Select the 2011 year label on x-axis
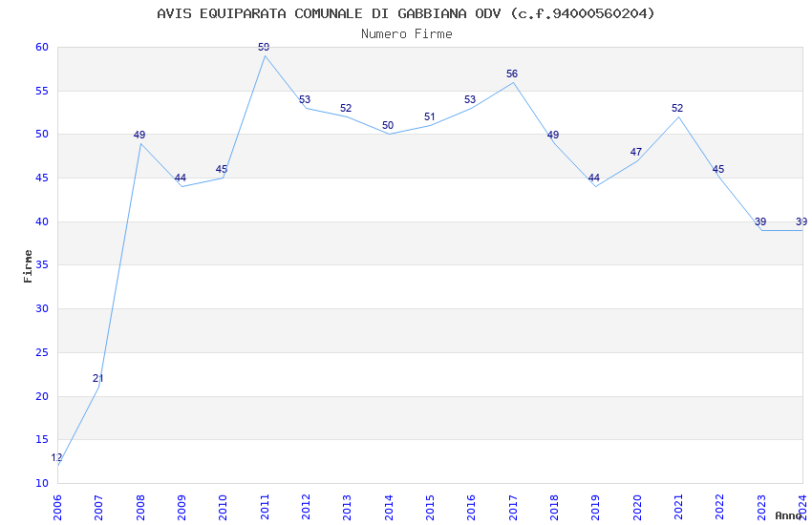 265,508
